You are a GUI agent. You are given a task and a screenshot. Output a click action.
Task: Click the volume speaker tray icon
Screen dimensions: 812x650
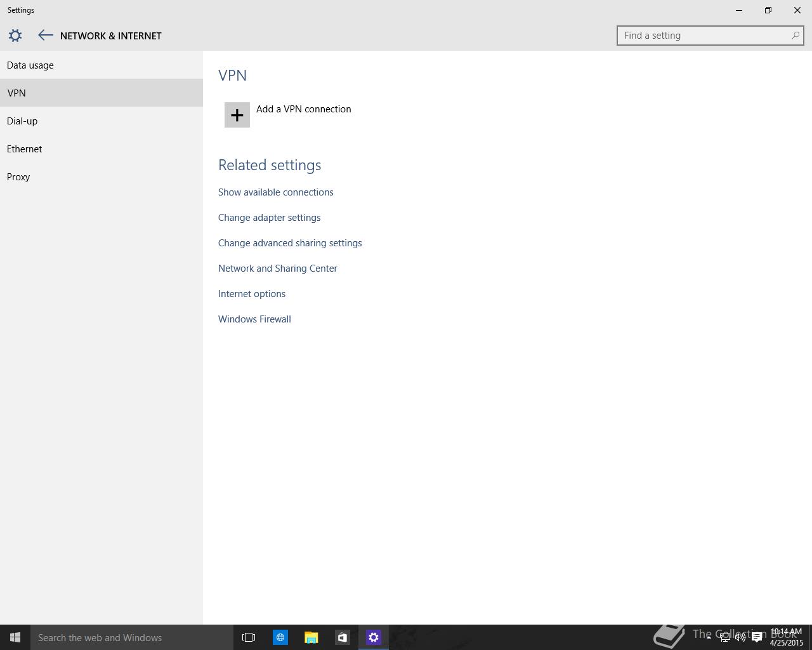point(740,637)
